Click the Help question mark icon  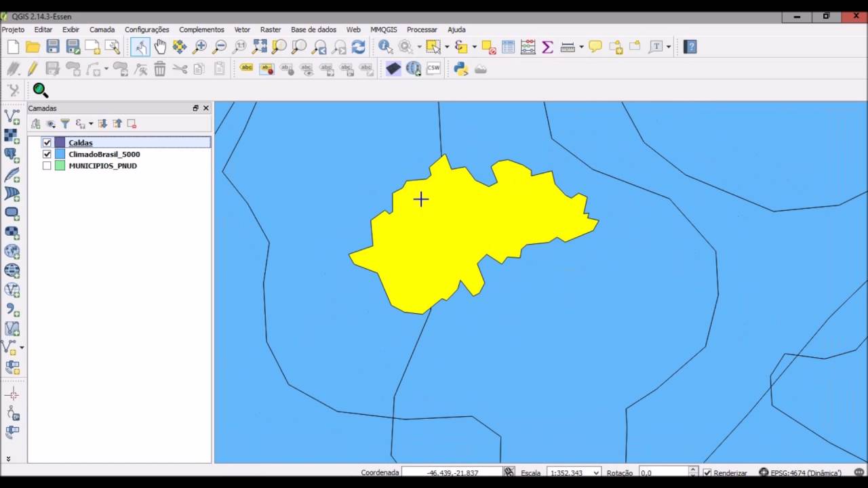click(690, 47)
